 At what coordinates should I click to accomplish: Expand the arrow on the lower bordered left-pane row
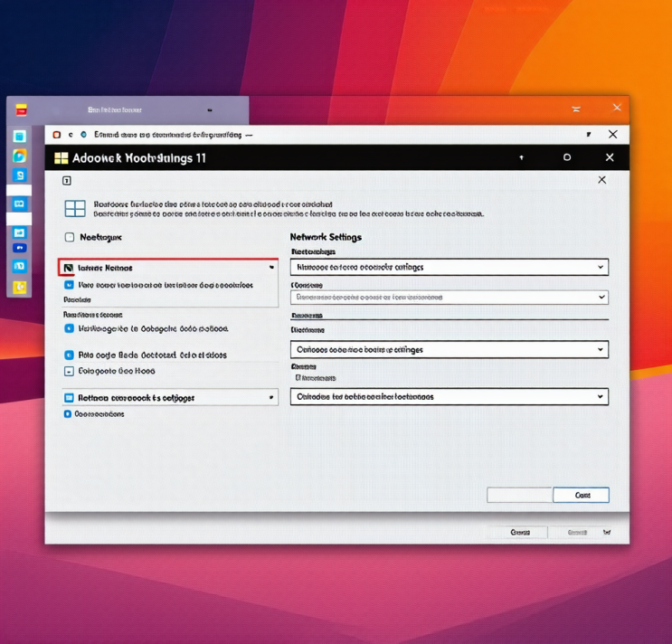pyautogui.click(x=271, y=397)
